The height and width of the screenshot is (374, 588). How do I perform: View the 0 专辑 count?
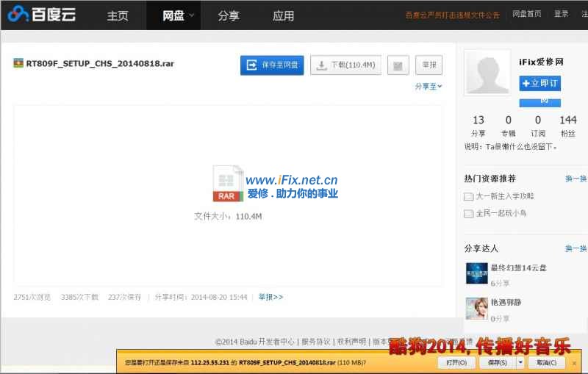(x=509, y=126)
